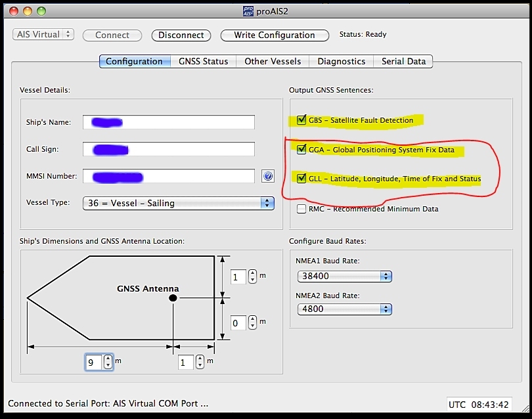Switch to the Configuration tab

coord(135,62)
